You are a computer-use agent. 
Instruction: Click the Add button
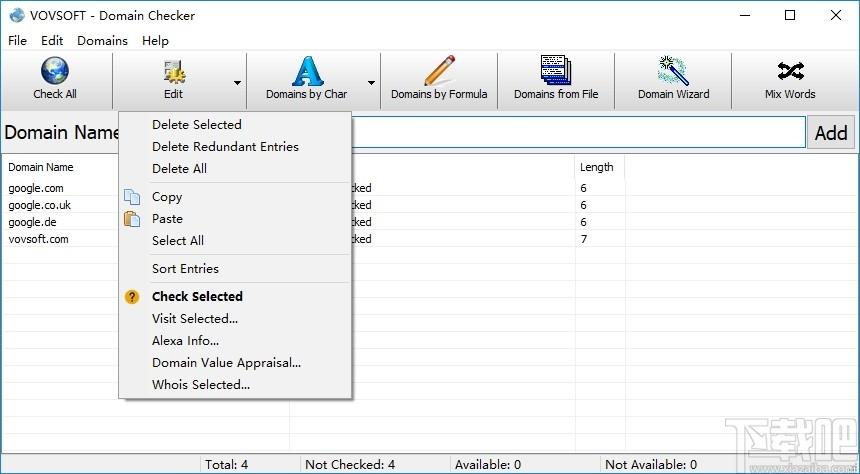[830, 132]
